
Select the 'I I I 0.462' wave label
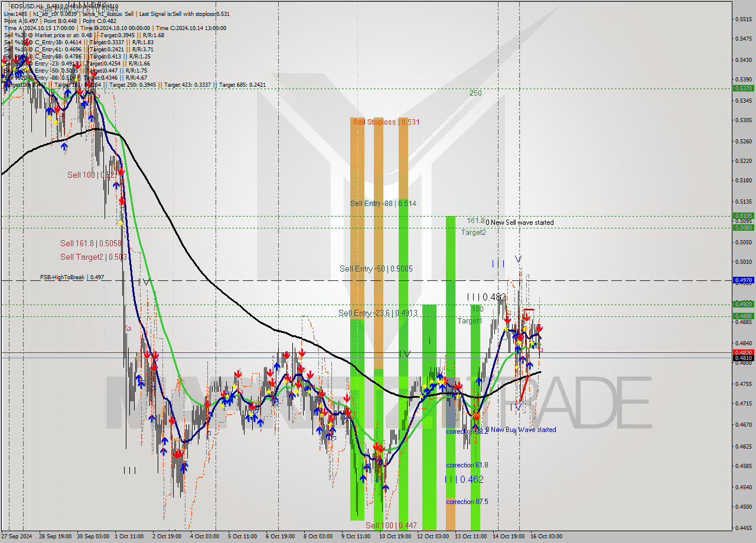click(x=464, y=479)
